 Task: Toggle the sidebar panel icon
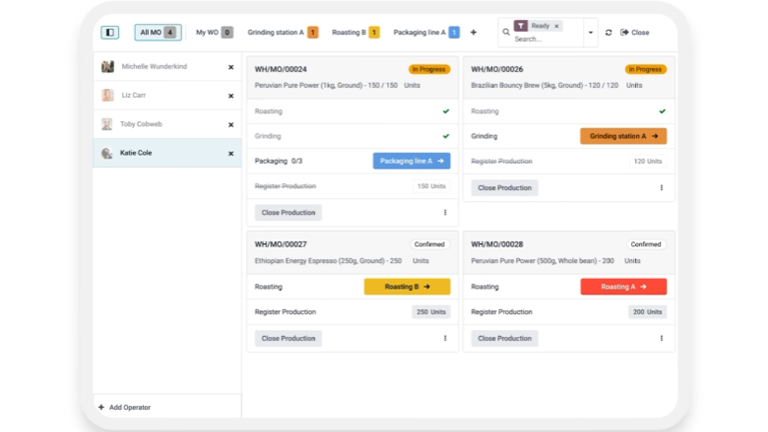[110, 32]
